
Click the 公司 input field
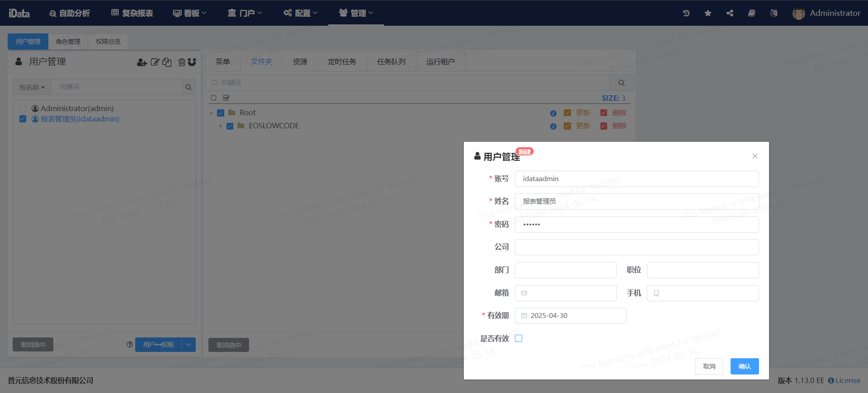pos(637,247)
